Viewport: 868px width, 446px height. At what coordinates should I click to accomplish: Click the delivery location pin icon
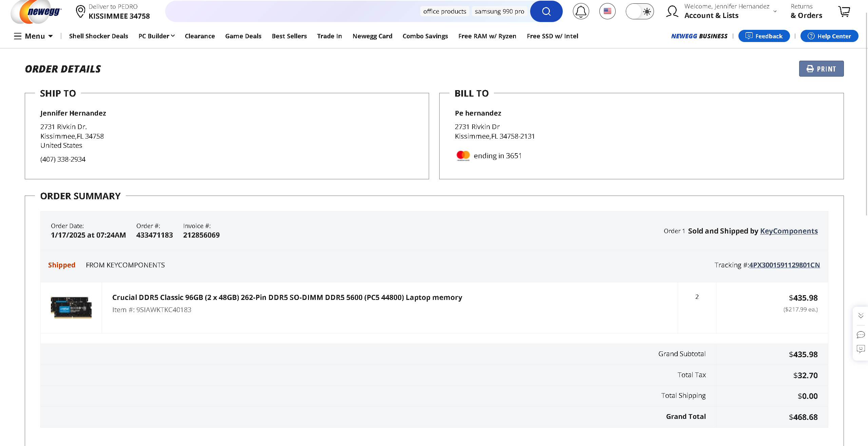[x=80, y=12]
